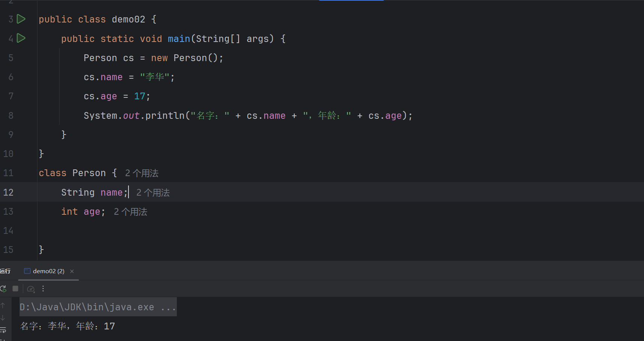
Task: Click the "名字：" string in println
Action: click(x=210, y=115)
